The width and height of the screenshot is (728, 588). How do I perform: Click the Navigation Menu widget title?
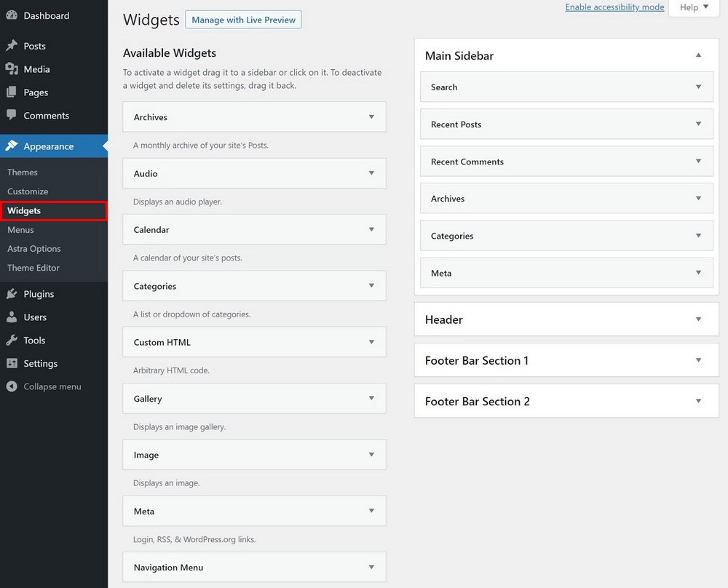click(x=169, y=568)
